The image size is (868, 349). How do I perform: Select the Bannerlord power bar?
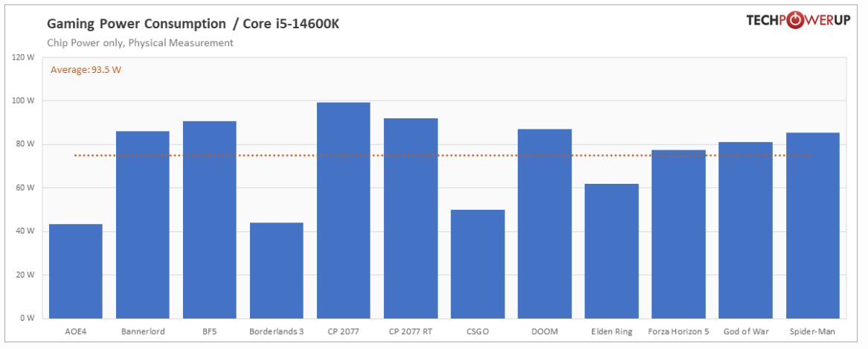(143, 225)
